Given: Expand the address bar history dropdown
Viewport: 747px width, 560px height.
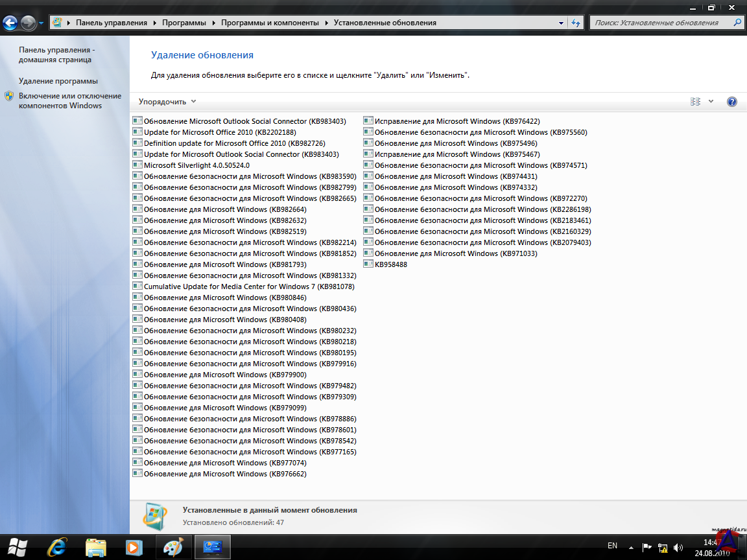Looking at the screenshot, I should (x=562, y=23).
